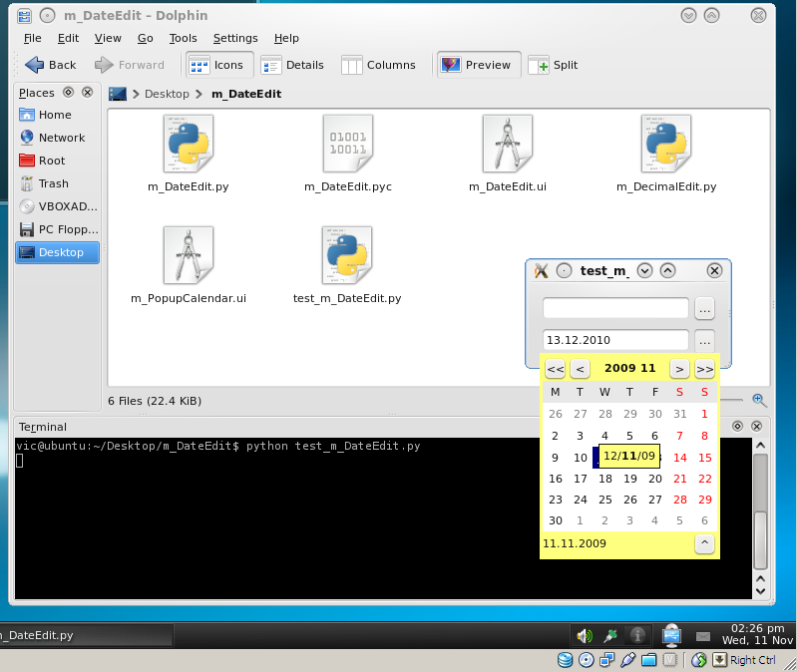Switch to Details view mode
The height and width of the screenshot is (672, 797).
click(293, 65)
